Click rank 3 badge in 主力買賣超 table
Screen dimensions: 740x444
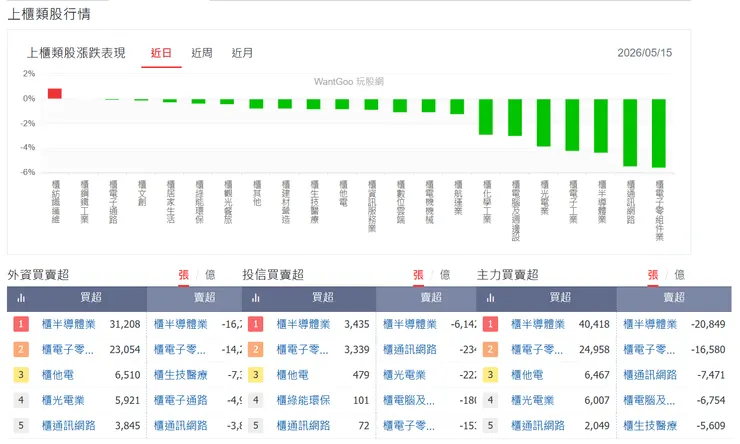[x=490, y=375]
